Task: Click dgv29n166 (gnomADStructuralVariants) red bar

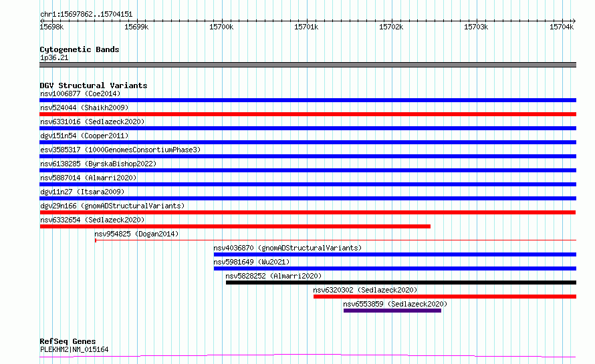Action: point(308,212)
